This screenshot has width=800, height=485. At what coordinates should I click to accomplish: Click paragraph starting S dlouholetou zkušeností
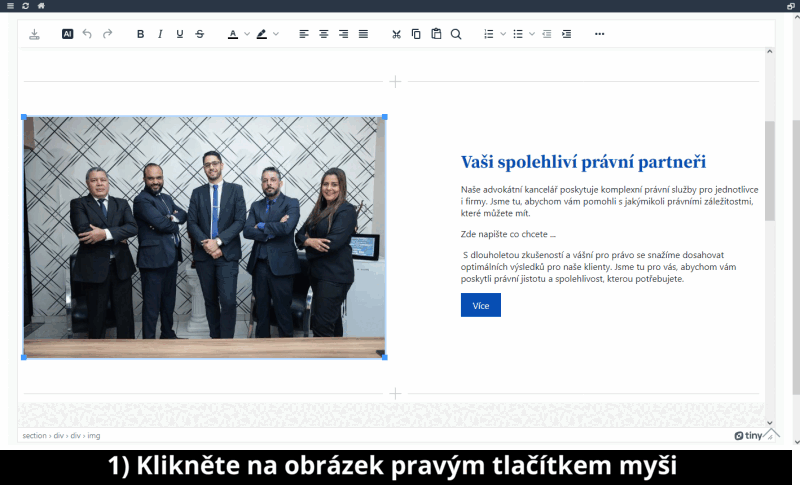[598, 267]
